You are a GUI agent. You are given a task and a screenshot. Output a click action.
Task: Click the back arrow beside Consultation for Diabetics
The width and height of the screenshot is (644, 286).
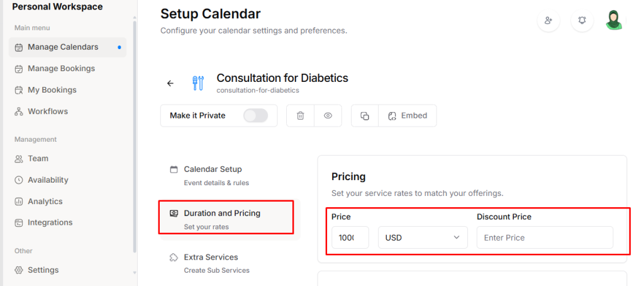pos(170,83)
